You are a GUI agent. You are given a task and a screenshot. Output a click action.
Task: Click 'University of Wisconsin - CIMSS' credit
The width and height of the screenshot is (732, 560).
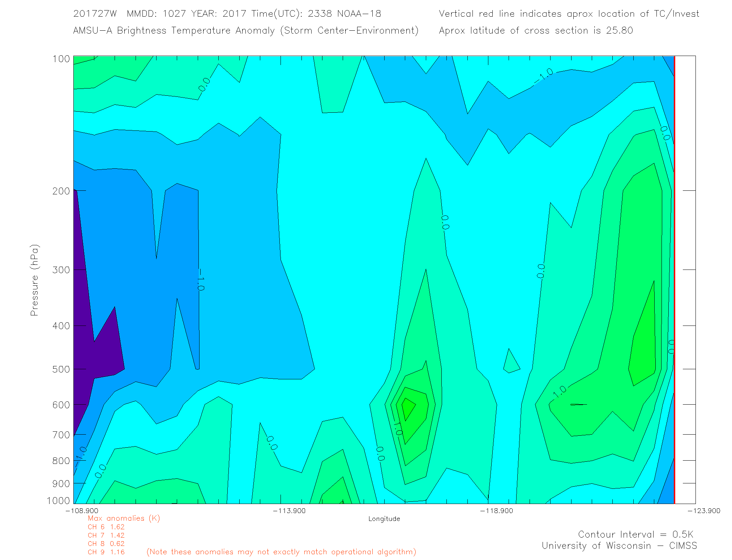pos(619,546)
